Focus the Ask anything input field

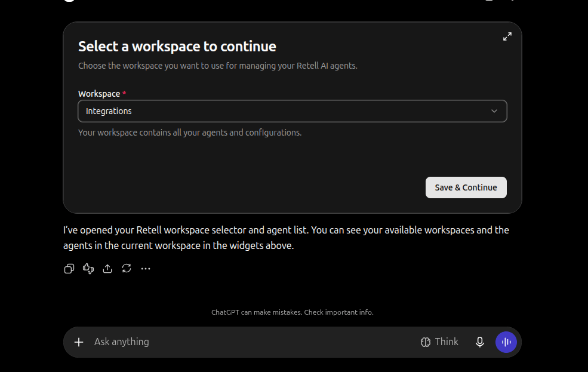point(251,342)
